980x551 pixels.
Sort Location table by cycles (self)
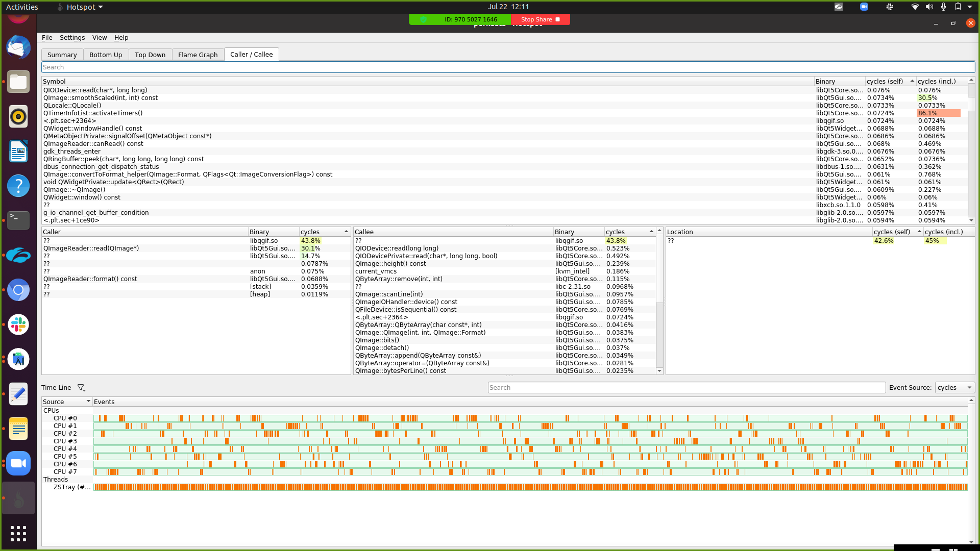coord(897,232)
